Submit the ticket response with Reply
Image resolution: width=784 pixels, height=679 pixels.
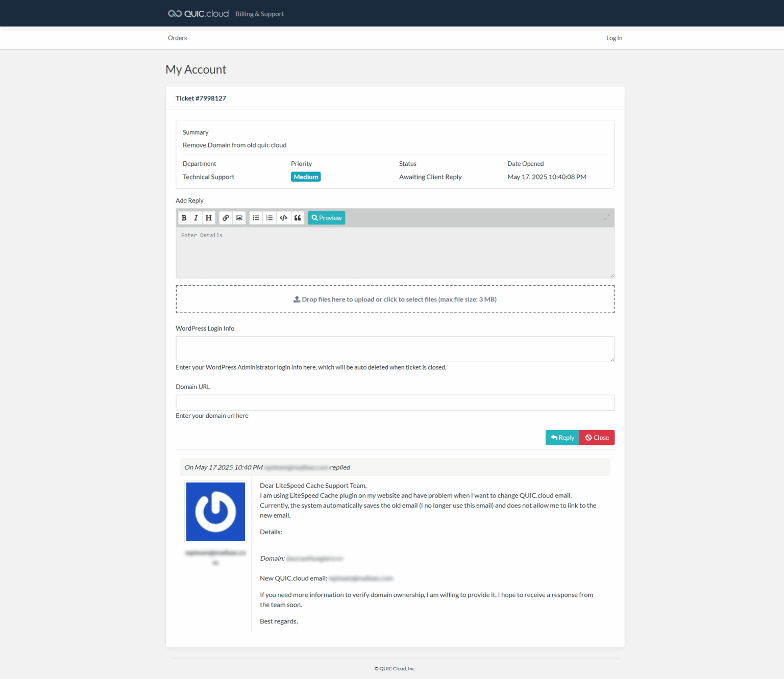pyautogui.click(x=562, y=437)
